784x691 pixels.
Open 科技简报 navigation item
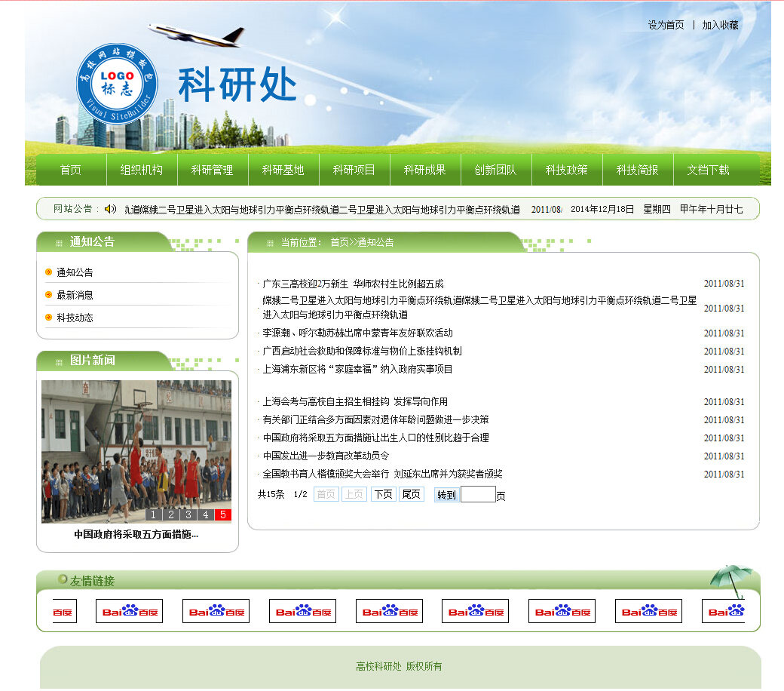638,170
